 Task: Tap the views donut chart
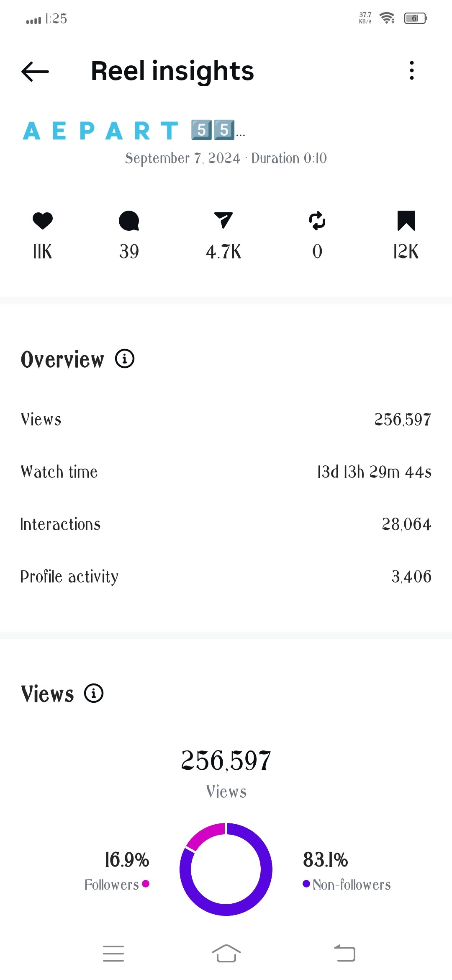(226, 869)
